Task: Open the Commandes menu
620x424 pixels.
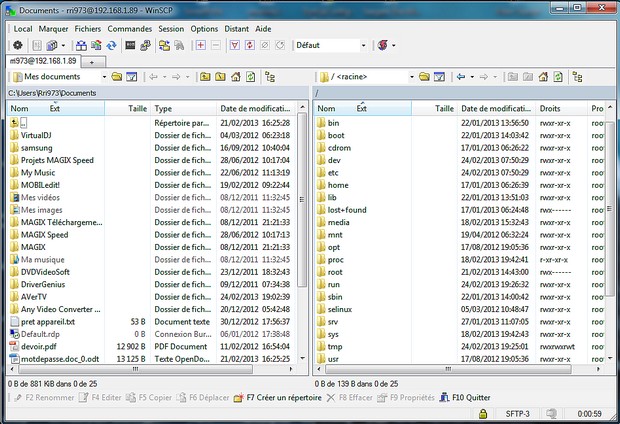Action: pyautogui.click(x=129, y=29)
